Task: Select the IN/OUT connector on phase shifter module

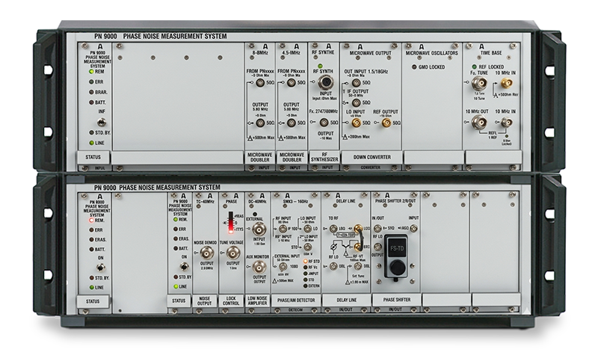Action: click(377, 228)
